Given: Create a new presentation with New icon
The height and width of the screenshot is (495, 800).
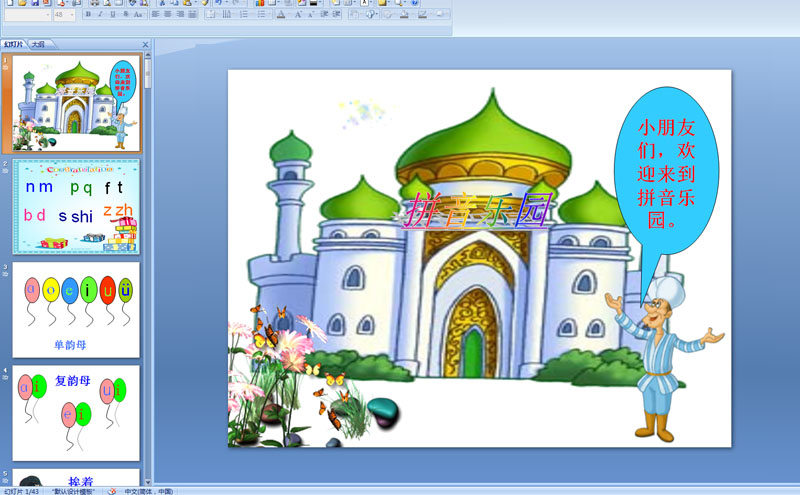Looking at the screenshot, I should click(x=10, y=3).
